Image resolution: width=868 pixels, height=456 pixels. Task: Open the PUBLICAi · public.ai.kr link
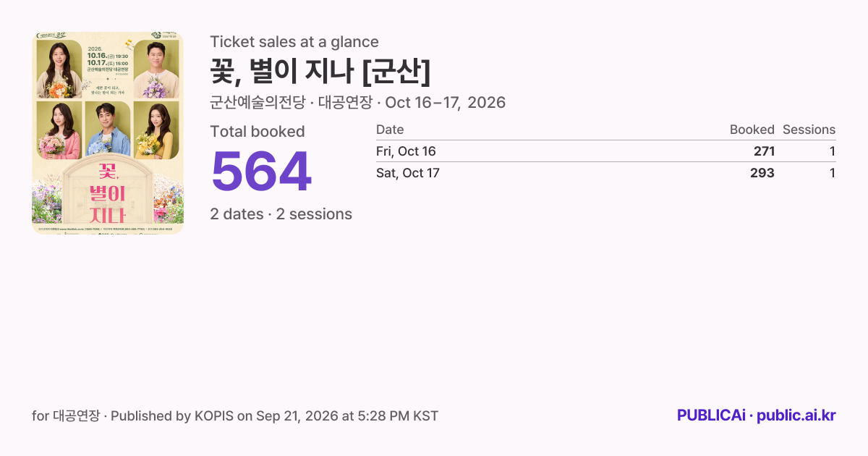pyautogui.click(x=757, y=415)
